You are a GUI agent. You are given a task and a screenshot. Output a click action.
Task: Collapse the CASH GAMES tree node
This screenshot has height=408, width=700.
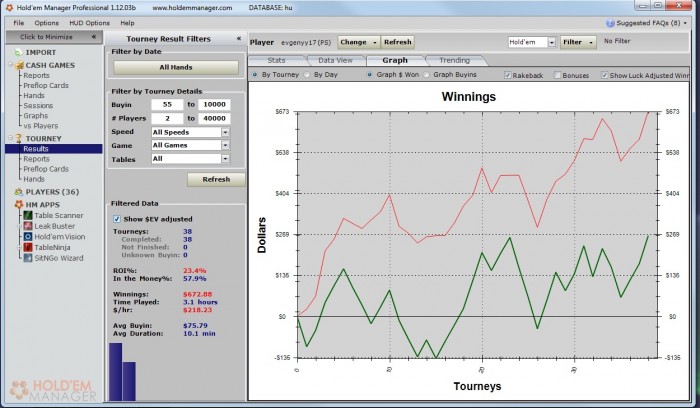[x=10, y=65]
